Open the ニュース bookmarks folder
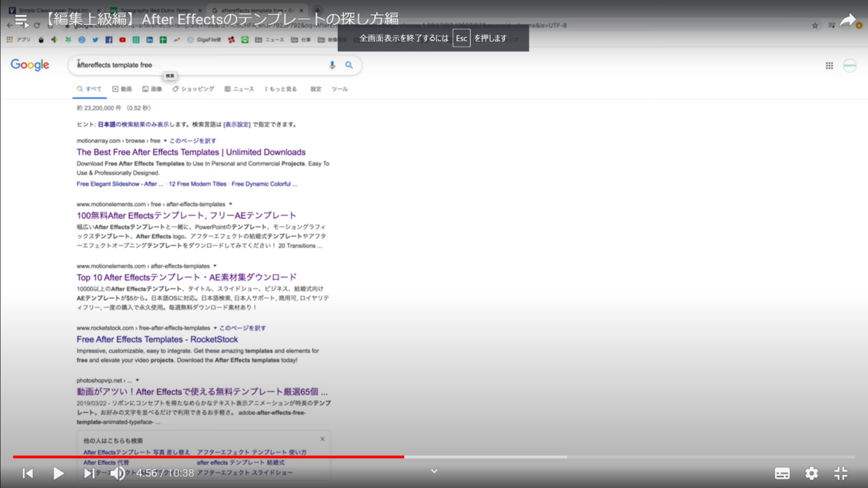868x488 pixels. tap(270, 39)
